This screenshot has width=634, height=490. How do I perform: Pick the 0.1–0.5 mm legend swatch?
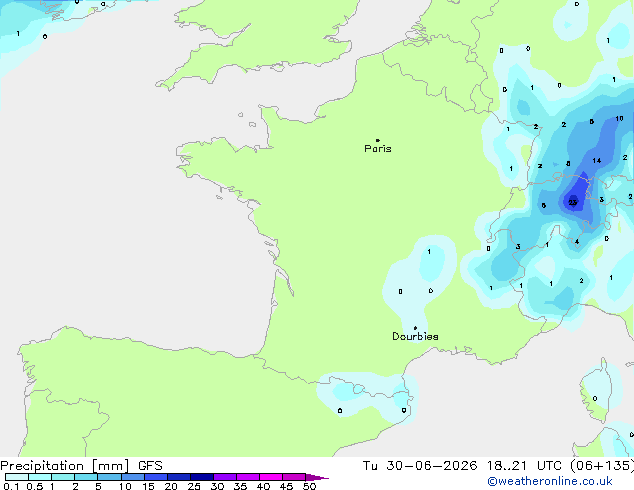coord(17,477)
